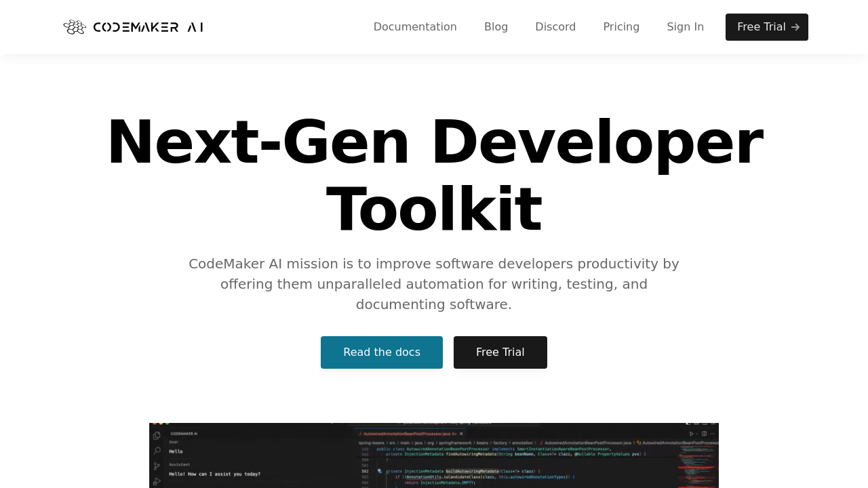Image resolution: width=868 pixels, height=488 pixels.
Task: Open the More Actions ellipsis menu in editor
Action: coord(712,432)
